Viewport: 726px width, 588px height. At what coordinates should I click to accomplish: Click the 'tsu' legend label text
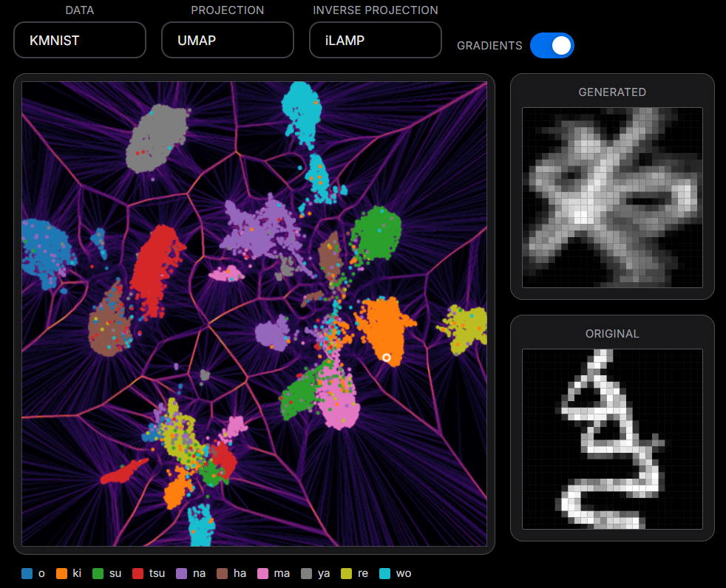(x=157, y=574)
